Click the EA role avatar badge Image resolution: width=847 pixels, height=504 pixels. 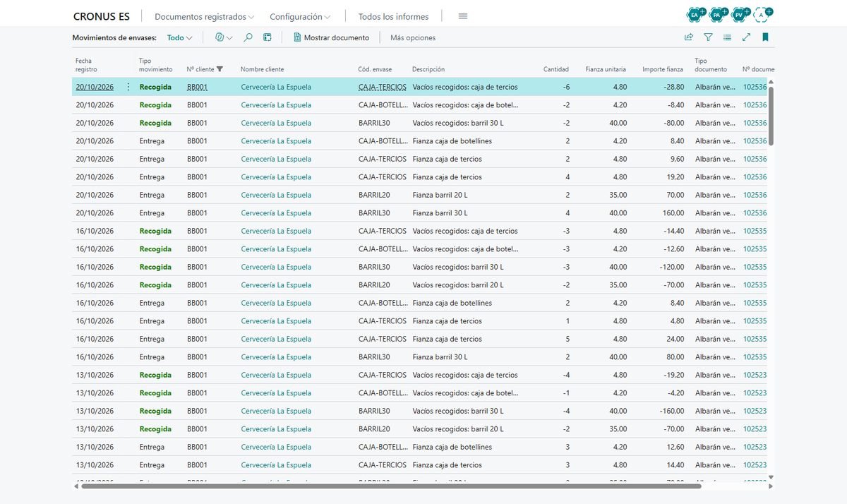(x=697, y=14)
